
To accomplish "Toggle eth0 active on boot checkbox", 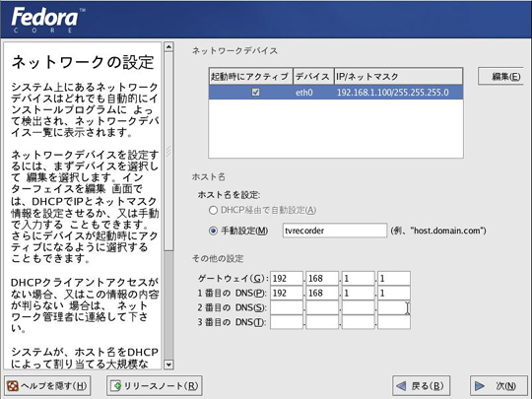I will (x=256, y=92).
